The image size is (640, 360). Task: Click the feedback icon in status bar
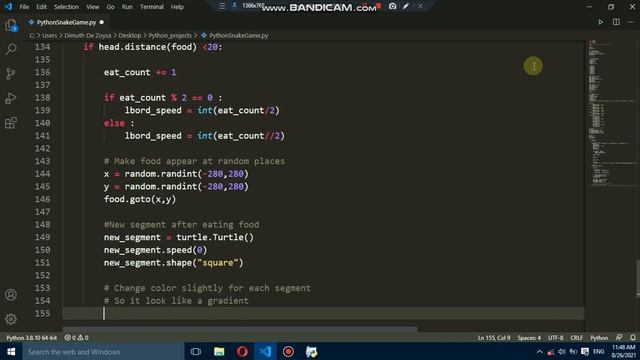(619, 338)
